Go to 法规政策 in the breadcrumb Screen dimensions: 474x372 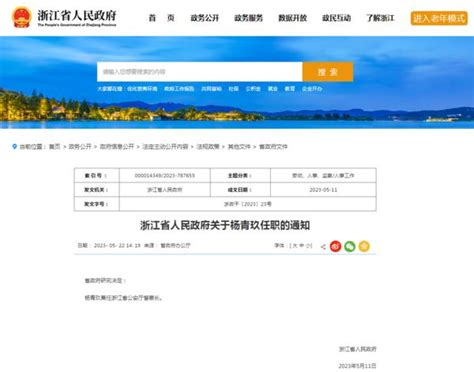pyautogui.click(x=208, y=147)
